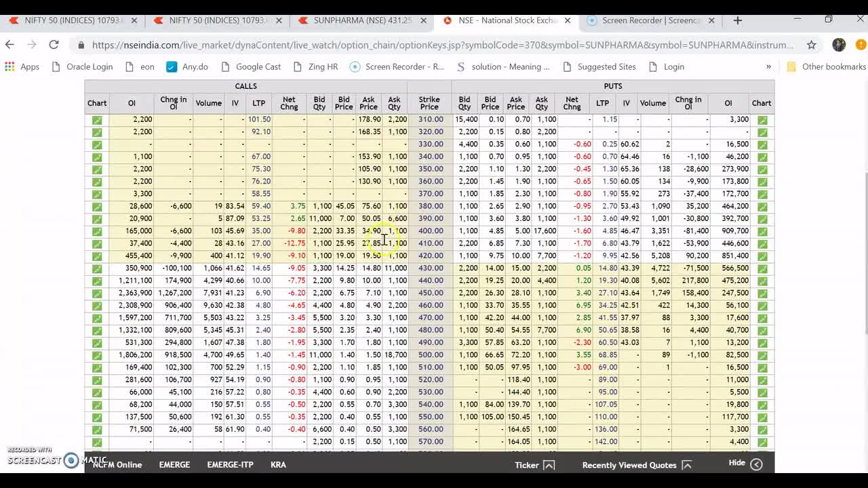Open calls chart icon for strike 350.00
This screenshot has height=488, width=868.
point(97,169)
